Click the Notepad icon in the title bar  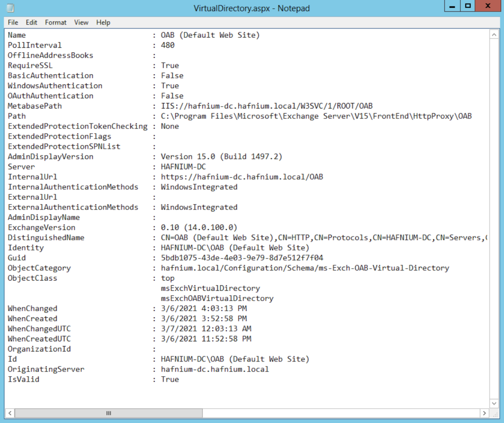pos(11,8)
